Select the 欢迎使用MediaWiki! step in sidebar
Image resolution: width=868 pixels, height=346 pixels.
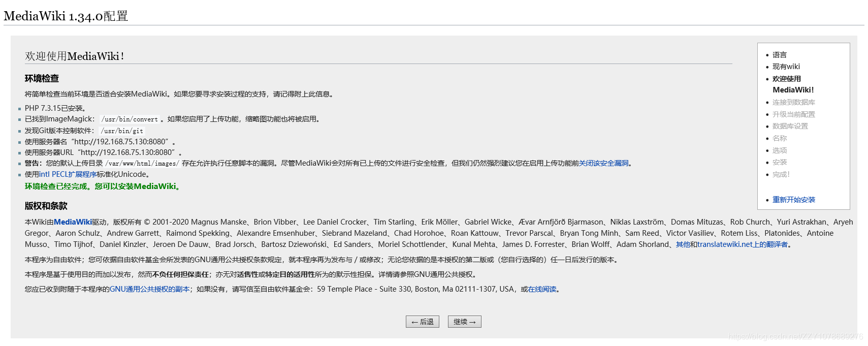click(x=793, y=84)
